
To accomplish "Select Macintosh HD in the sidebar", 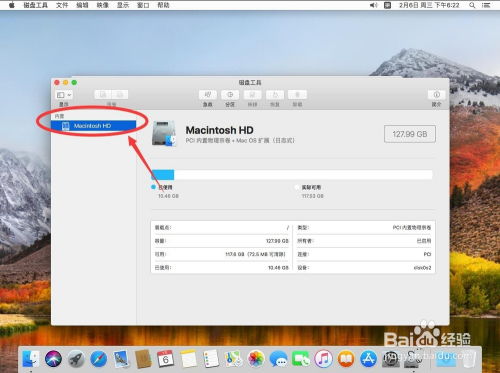I will coord(94,126).
